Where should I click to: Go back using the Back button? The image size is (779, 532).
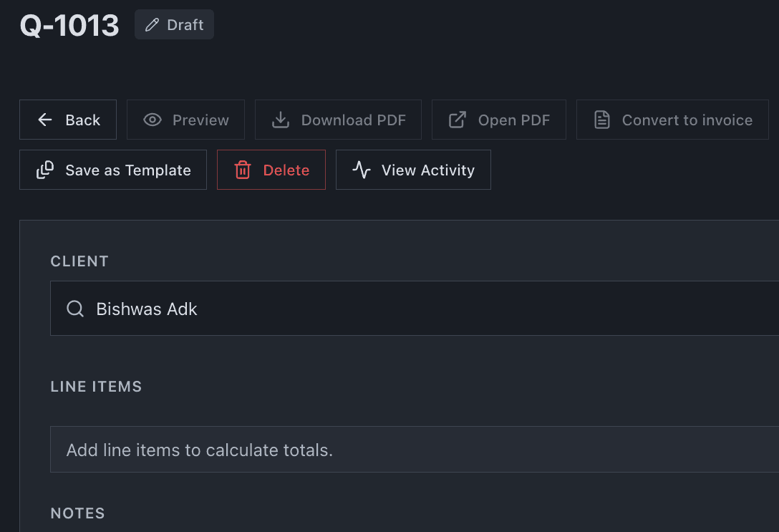[68, 120]
